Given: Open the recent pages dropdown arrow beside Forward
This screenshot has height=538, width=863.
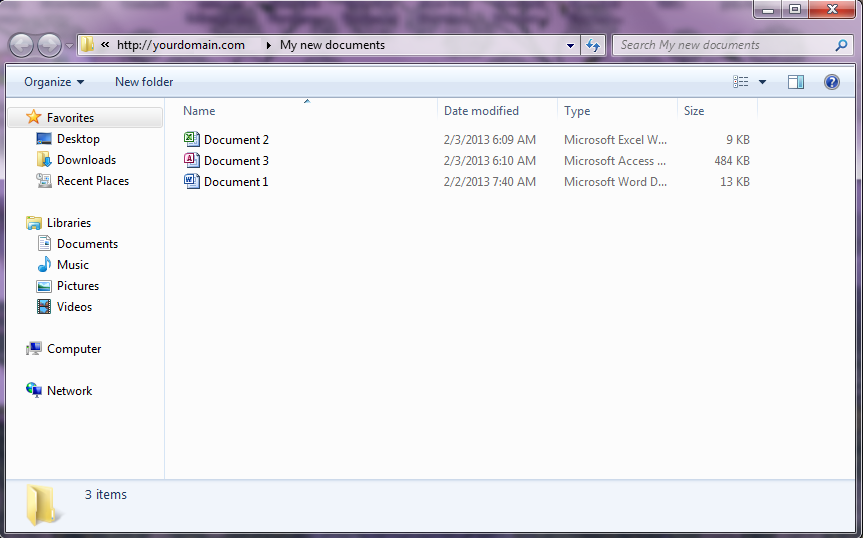Looking at the screenshot, I should [69, 46].
